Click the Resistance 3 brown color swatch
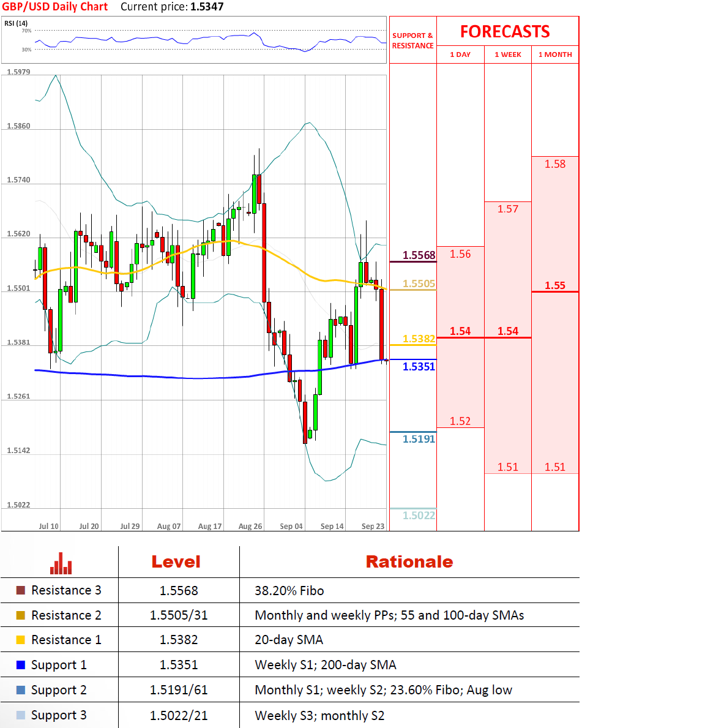Viewport: 705px width, 728px height. click(21, 590)
